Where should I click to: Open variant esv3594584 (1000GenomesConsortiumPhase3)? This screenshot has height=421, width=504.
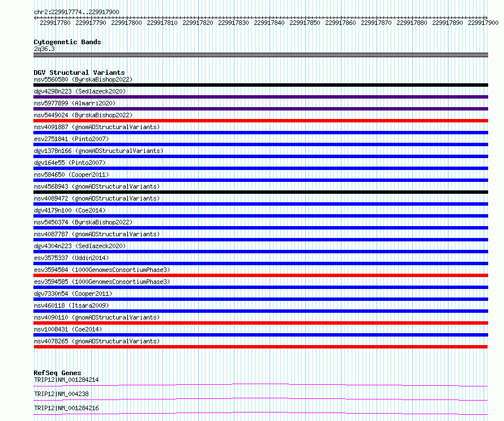[102, 270]
